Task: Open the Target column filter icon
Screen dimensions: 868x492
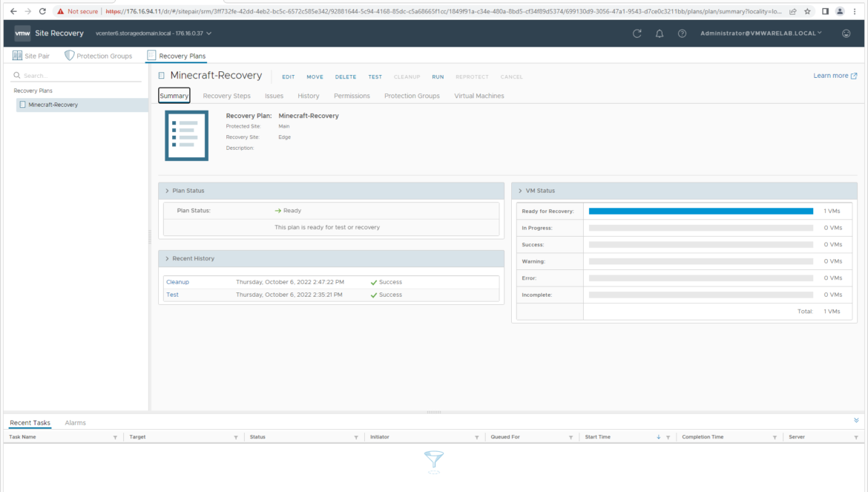Action: coord(236,437)
